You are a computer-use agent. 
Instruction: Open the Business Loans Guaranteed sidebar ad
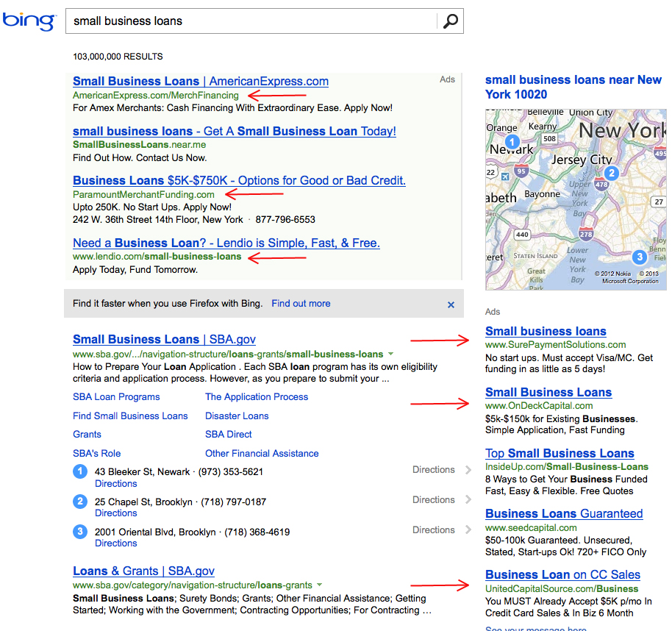564,514
